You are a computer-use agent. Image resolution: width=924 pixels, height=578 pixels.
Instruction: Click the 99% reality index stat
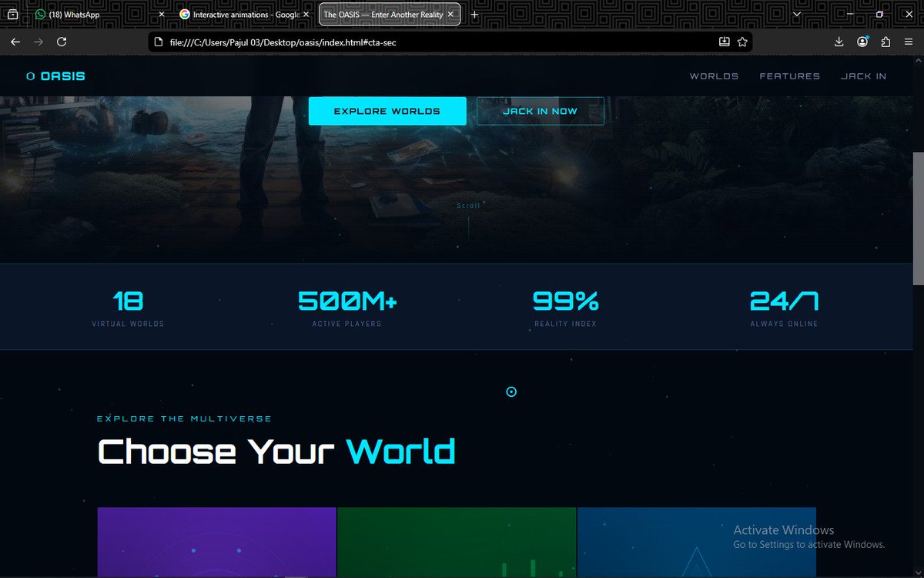tap(565, 307)
